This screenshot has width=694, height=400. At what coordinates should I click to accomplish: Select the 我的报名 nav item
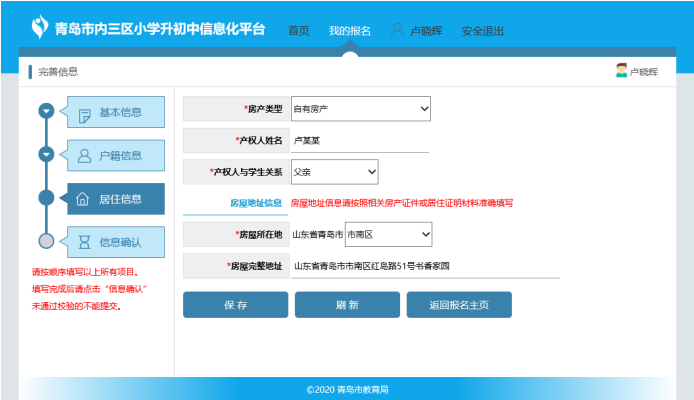[x=350, y=30]
